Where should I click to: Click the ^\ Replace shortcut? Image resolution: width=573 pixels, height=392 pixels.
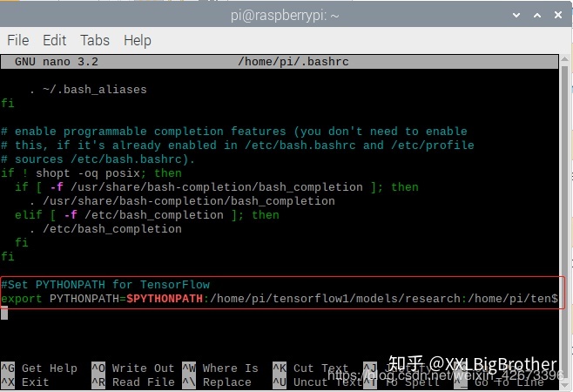(216, 382)
